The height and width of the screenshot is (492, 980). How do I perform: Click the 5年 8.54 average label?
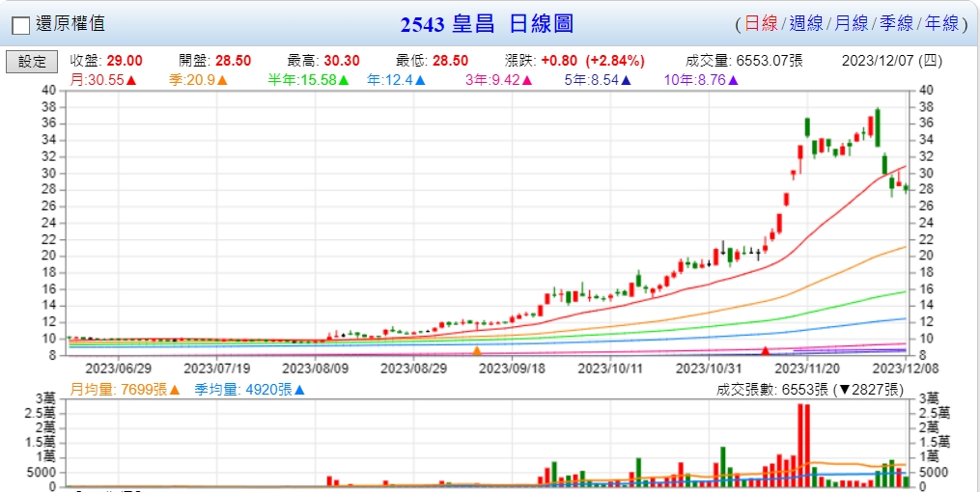coord(598,80)
